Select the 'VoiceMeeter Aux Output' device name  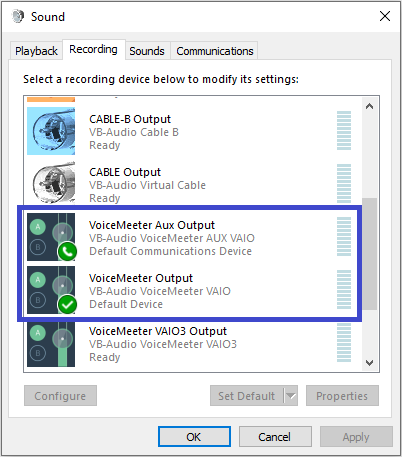(x=152, y=225)
